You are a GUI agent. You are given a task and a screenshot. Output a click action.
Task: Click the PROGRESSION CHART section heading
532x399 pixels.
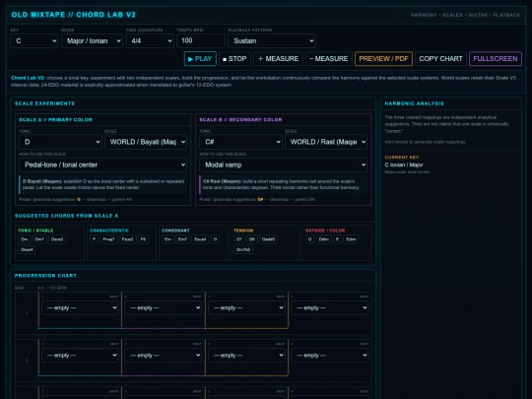click(x=45, y=276)
